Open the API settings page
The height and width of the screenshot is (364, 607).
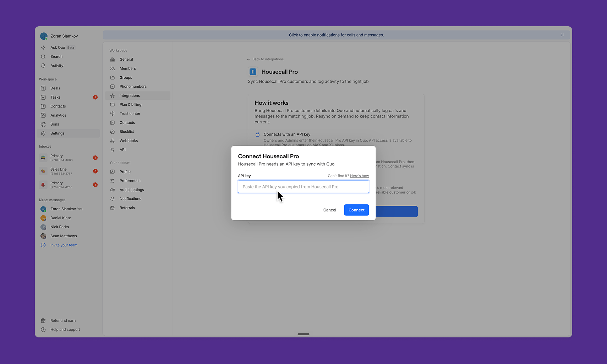click(138, 150)
